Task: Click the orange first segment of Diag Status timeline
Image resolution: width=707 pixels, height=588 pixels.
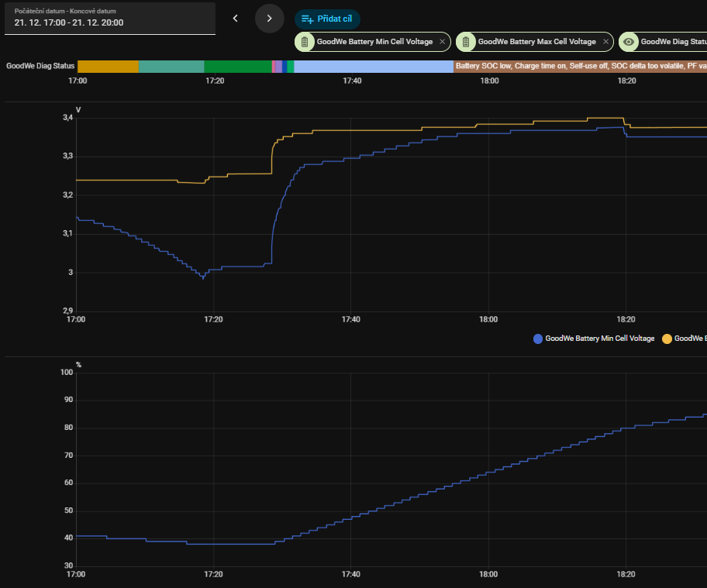Action: (x=108, y=67)
